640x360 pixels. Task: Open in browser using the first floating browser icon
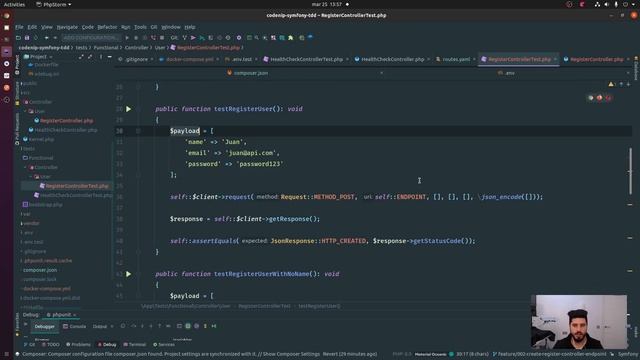tap(591, 98)
